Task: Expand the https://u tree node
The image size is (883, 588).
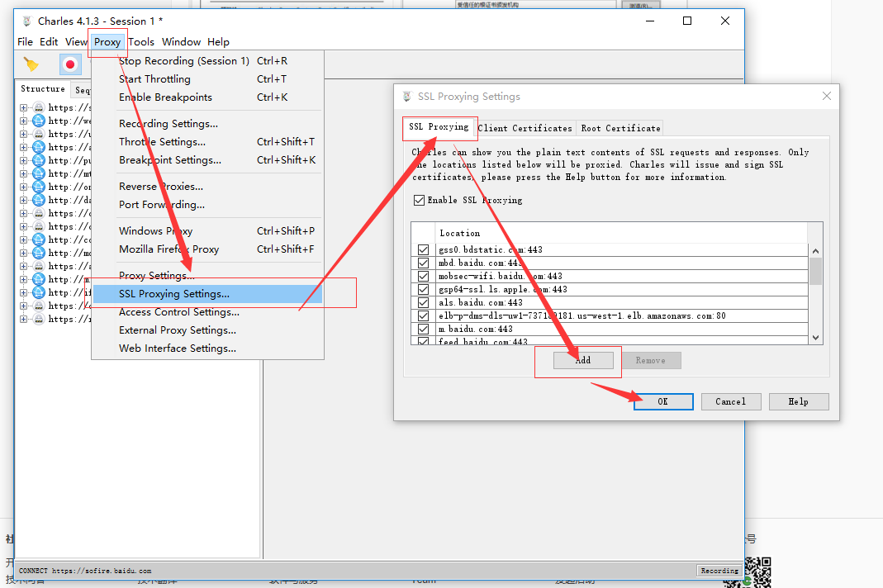Action: click(x=23, y=134)
